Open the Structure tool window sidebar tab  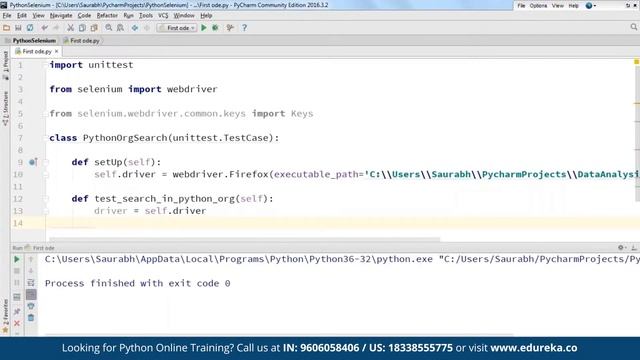(5, 108)
